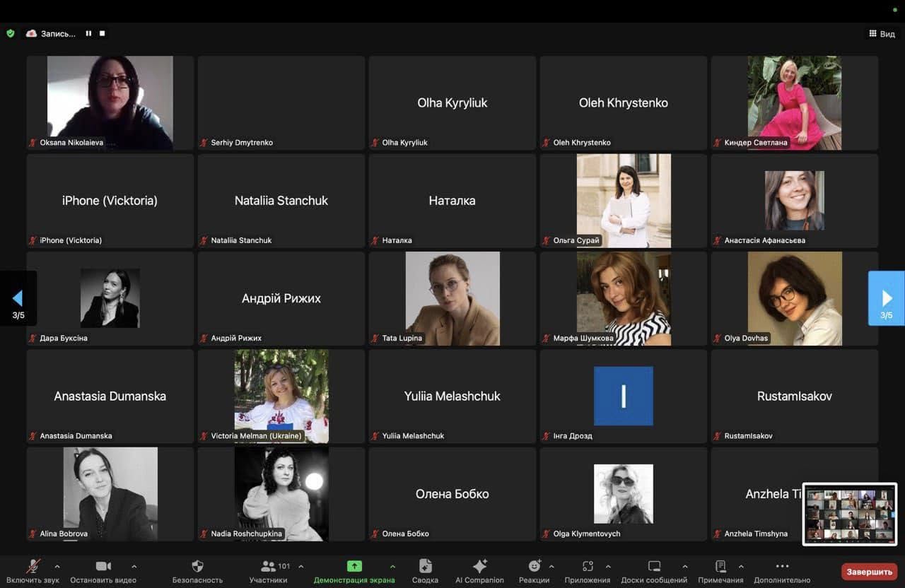Open the Notes (Примечания) icon
This screenshot has width=905, height=588.
point(720,567)
